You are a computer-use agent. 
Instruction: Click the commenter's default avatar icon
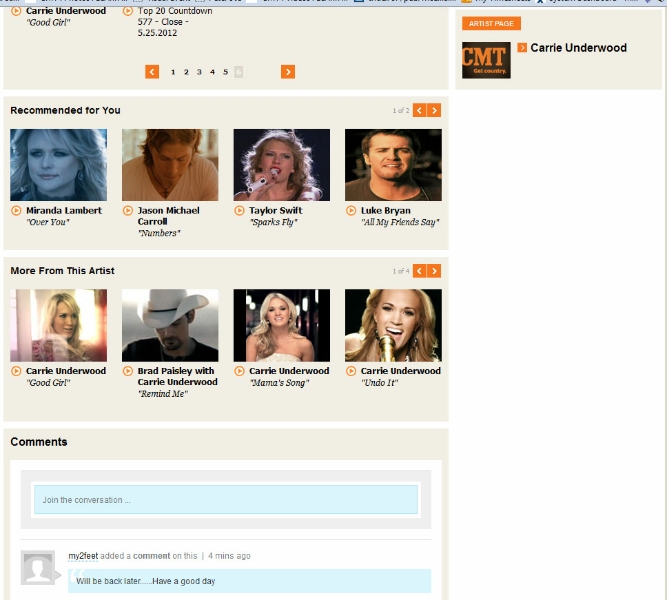click(x=38, y=568)
